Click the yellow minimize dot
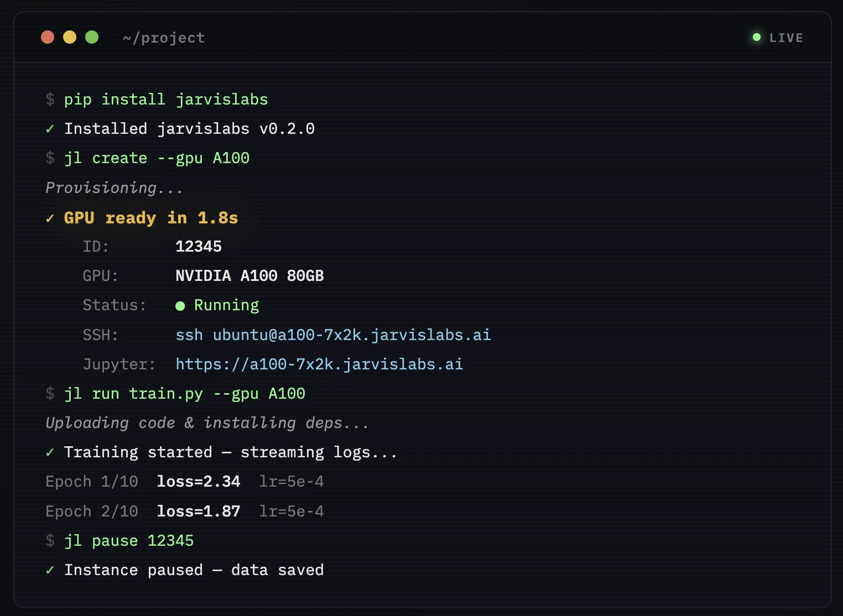 point(70,37)
